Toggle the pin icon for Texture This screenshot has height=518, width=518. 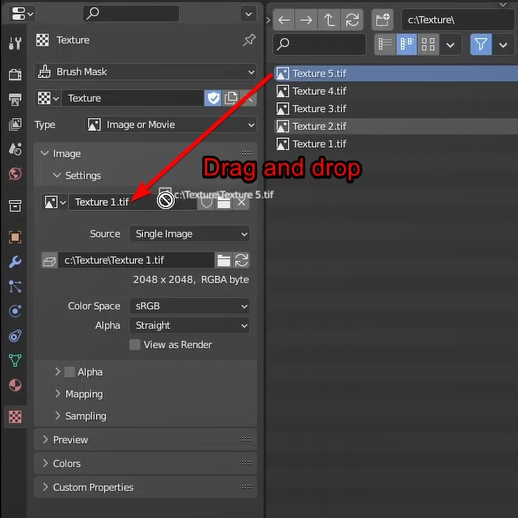pyautogui.click(x=249, y=40)
